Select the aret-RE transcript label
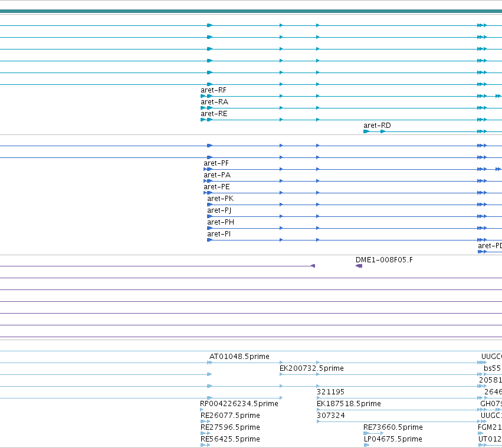The height and width of the screenshot is (448, 502). [214, 114]
